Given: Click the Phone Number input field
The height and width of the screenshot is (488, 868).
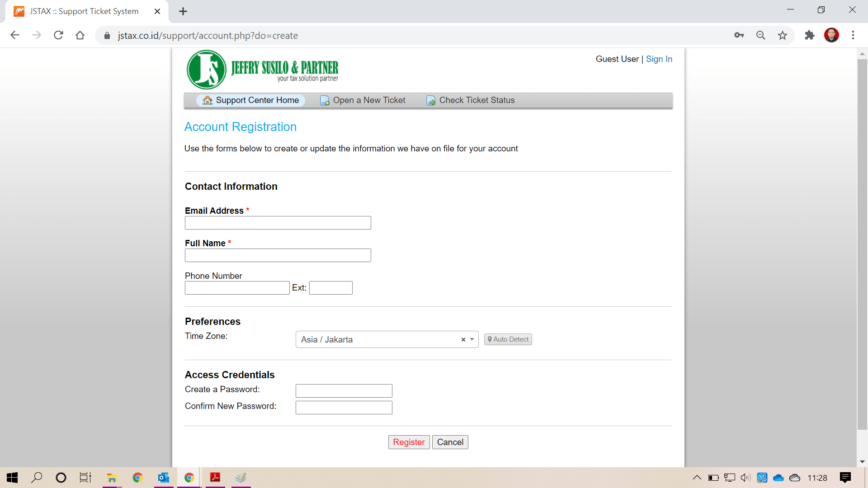Looking at the screenshot, I should point(236,288).
